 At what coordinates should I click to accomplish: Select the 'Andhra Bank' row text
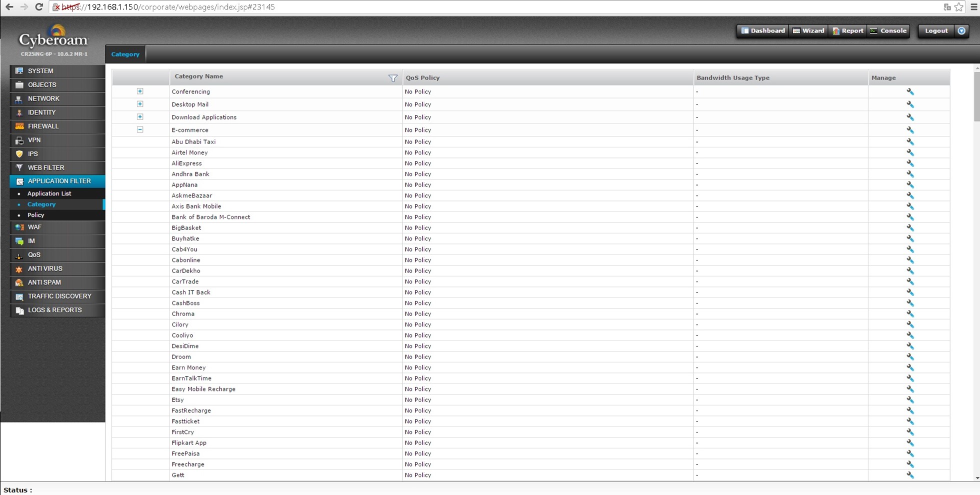190,174
